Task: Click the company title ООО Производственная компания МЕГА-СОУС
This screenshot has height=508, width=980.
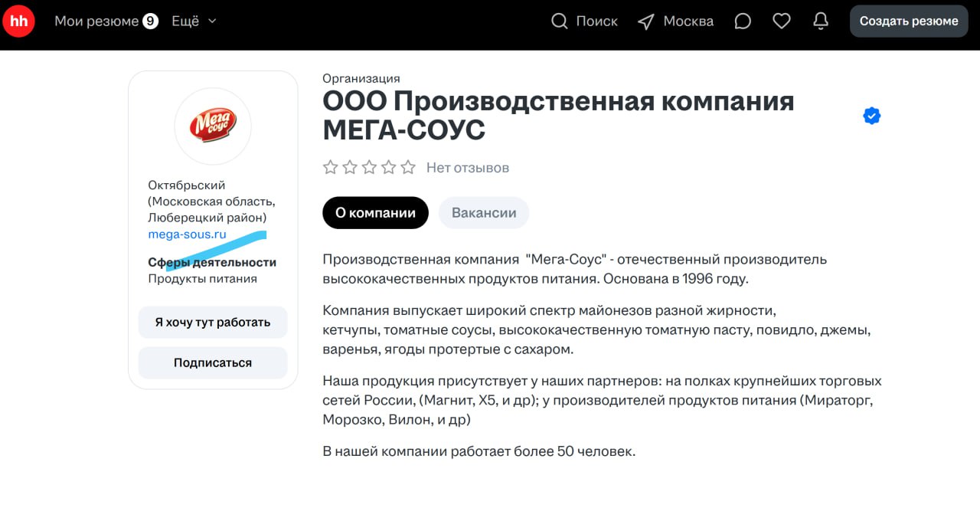Action: coord(558,116)
